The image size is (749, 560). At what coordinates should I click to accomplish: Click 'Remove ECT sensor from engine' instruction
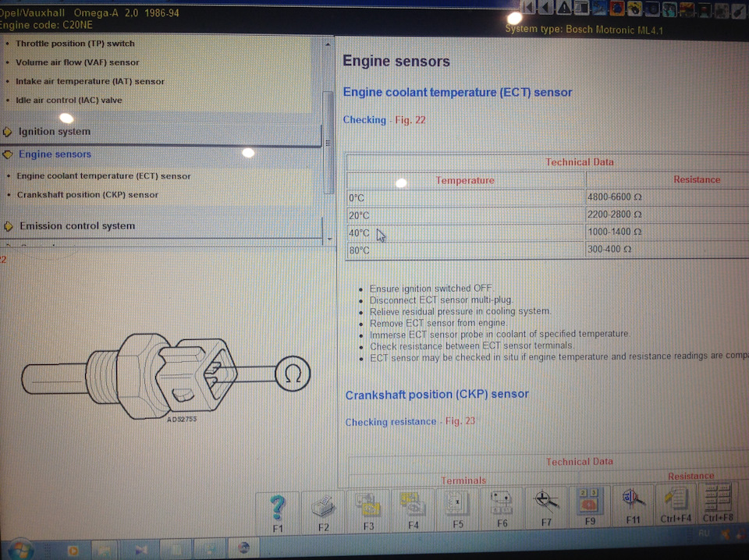coord(438,323)
